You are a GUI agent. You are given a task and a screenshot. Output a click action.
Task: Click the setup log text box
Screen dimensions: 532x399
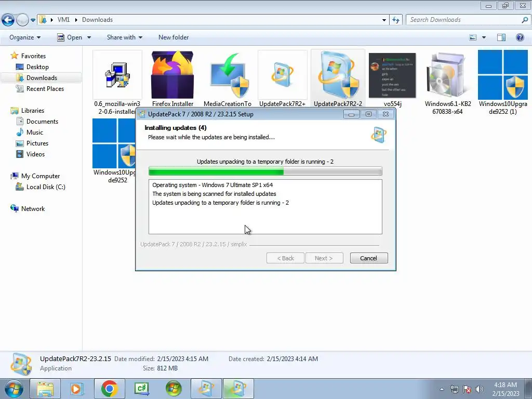point(265,207)
